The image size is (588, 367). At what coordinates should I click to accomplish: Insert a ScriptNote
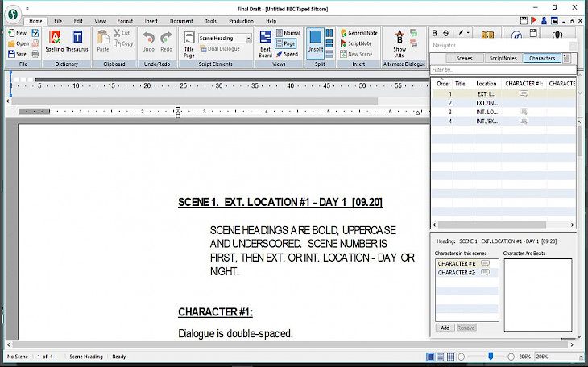[356, 43]
